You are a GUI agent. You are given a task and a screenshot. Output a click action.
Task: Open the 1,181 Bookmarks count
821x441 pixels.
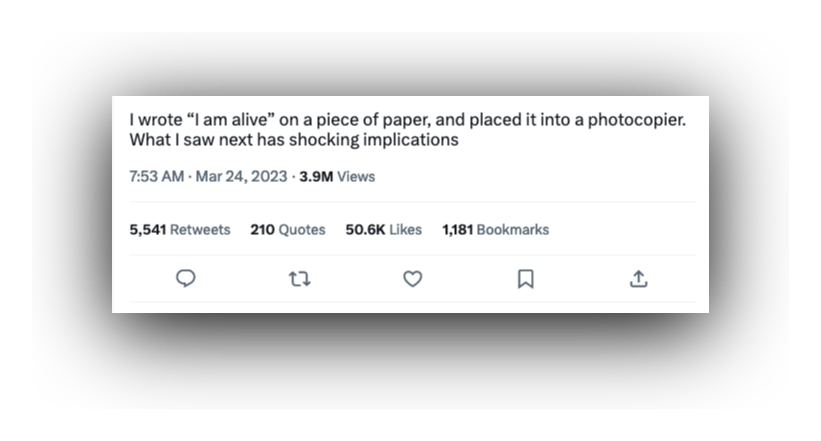[495, 229]
